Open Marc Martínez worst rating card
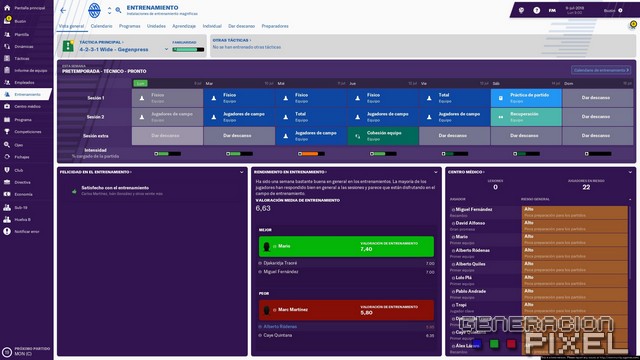Screen dimensions: 640x360 click(x=346, y=310)
